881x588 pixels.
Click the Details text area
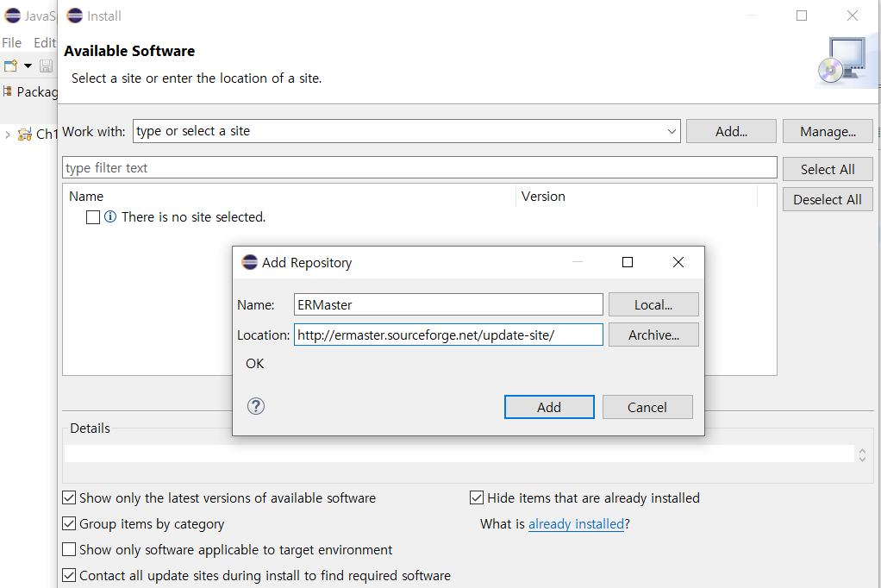point(459,454)
